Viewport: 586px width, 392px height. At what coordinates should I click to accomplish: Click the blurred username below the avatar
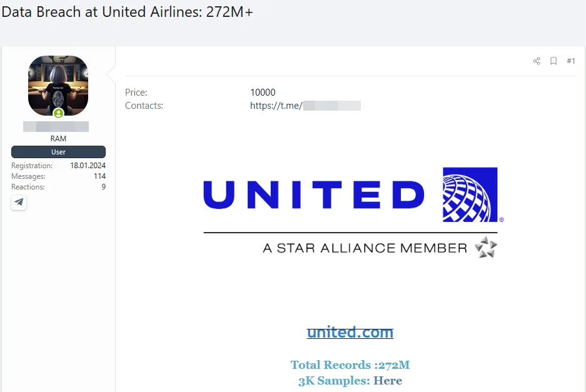56,127
